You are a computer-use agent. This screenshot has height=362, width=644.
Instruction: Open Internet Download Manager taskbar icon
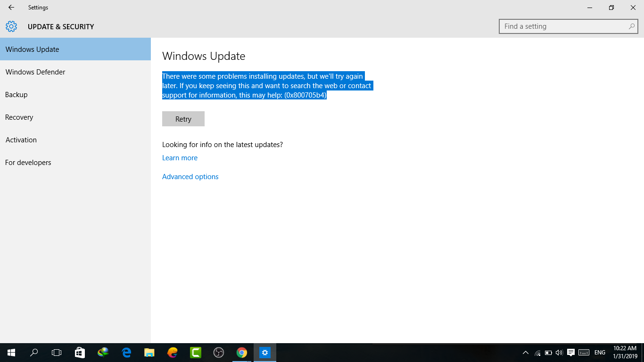point(103,353)
